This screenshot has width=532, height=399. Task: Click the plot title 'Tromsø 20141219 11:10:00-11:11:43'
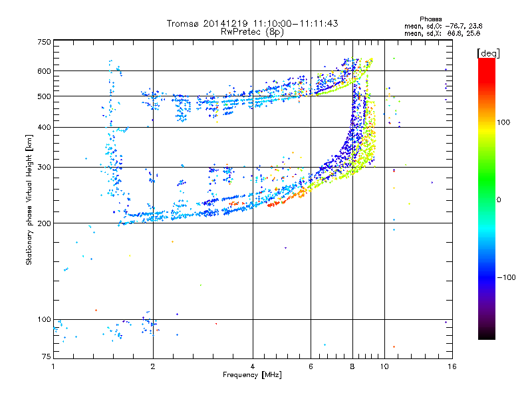click(252, 23)
